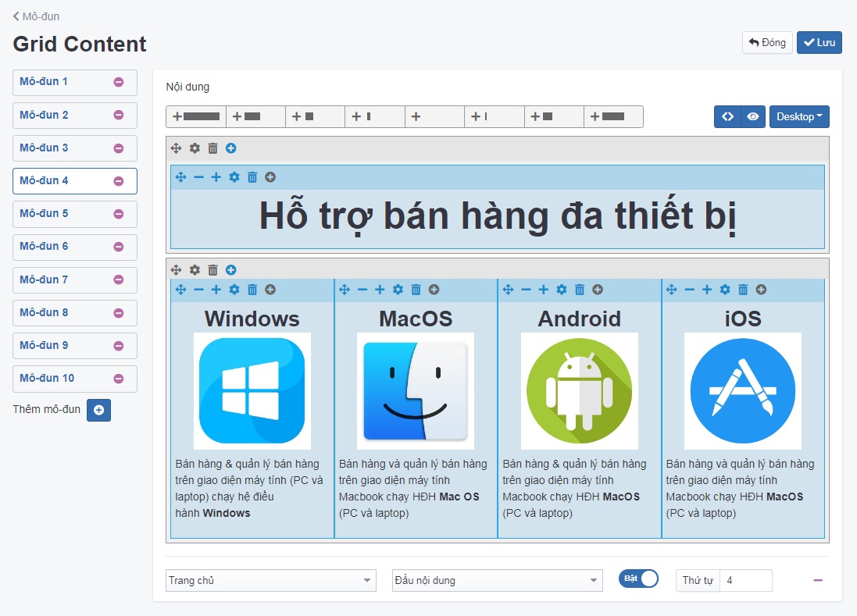
Task: Go back via the Mô-đun breadcrumb link
Action: 36,16
